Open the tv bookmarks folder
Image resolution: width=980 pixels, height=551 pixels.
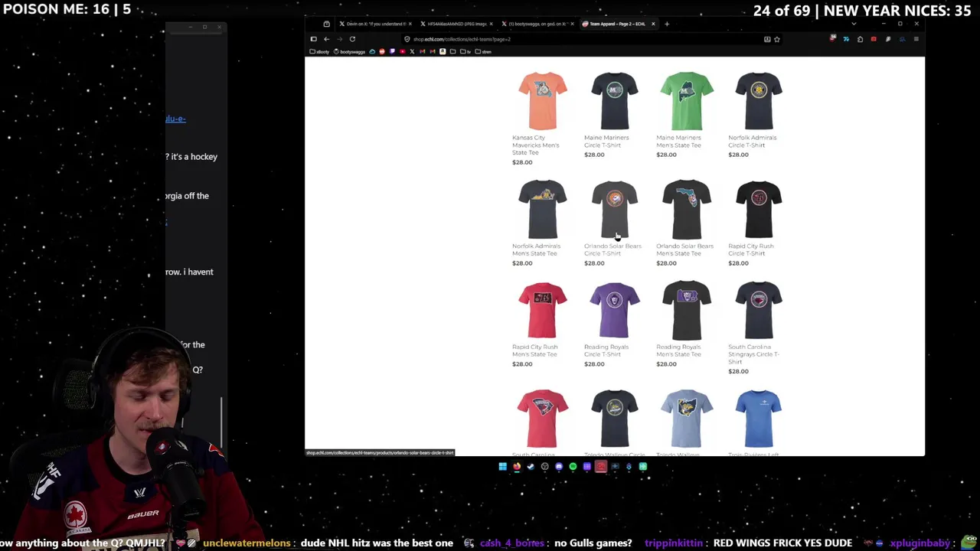[x=465, y=51]
